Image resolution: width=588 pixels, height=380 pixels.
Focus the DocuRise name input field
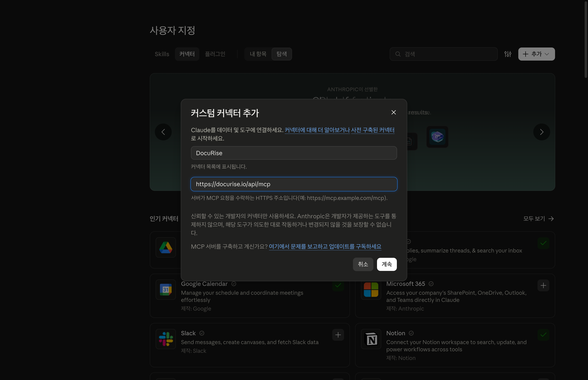coord(294,153)
